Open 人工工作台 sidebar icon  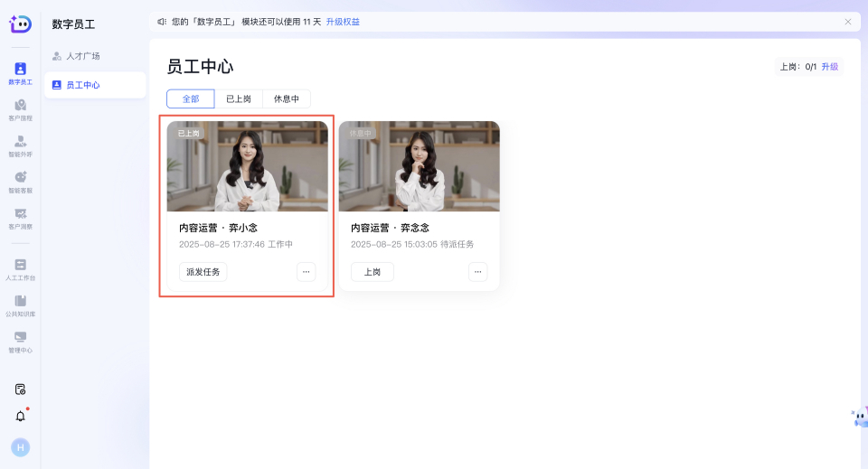pyautogui.click(x=20, y=269)
